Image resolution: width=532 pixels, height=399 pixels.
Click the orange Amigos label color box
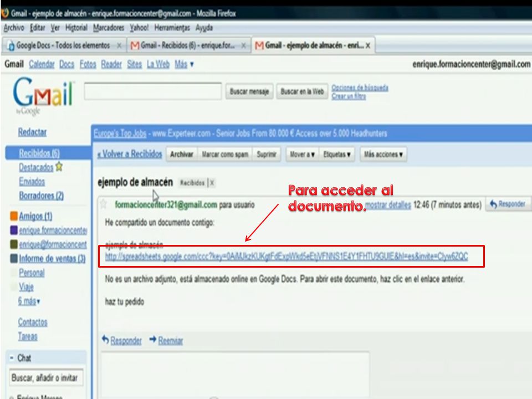point(14,216)
